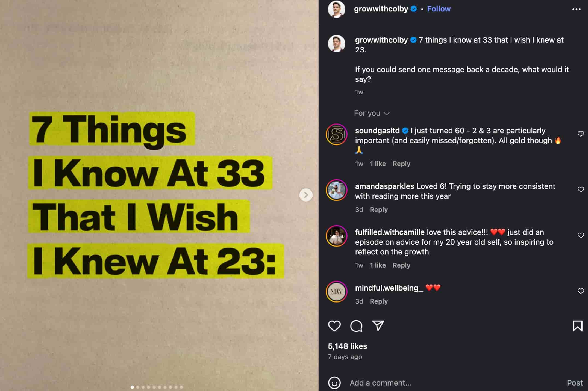Share post via paper plane icon
The image size is (588, 391).
point(378,326)
